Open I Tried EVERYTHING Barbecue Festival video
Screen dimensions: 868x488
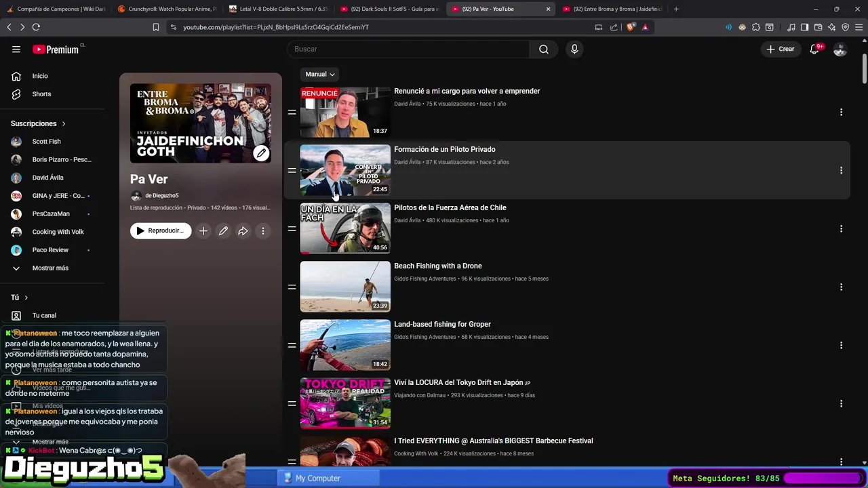point(493,441)
